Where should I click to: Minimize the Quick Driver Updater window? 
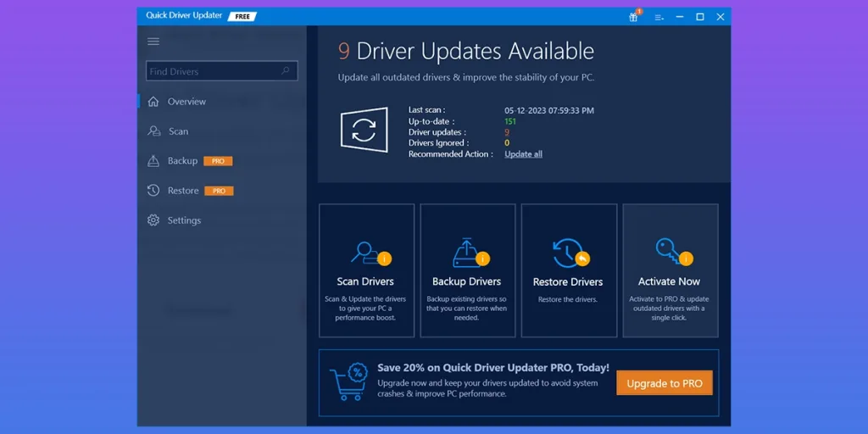[680, 17]
